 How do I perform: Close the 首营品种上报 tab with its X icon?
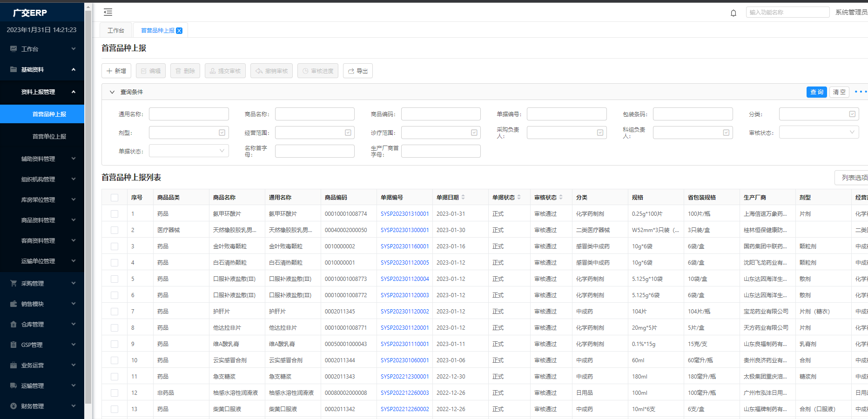tap(179, 31)
